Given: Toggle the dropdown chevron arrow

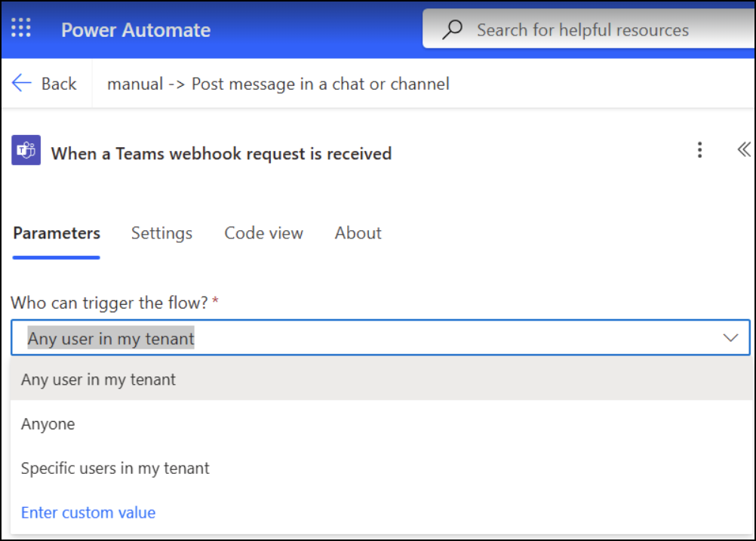Looking at the screenshot, I should [x=730, y=337].
